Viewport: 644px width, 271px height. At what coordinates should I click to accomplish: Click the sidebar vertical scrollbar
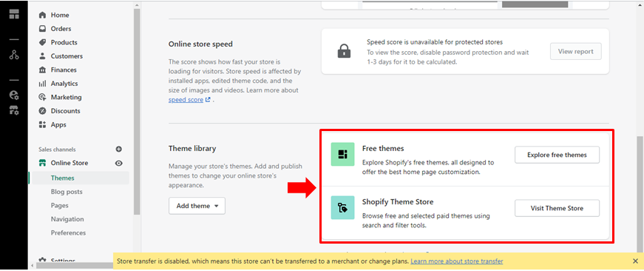point(137,111)
